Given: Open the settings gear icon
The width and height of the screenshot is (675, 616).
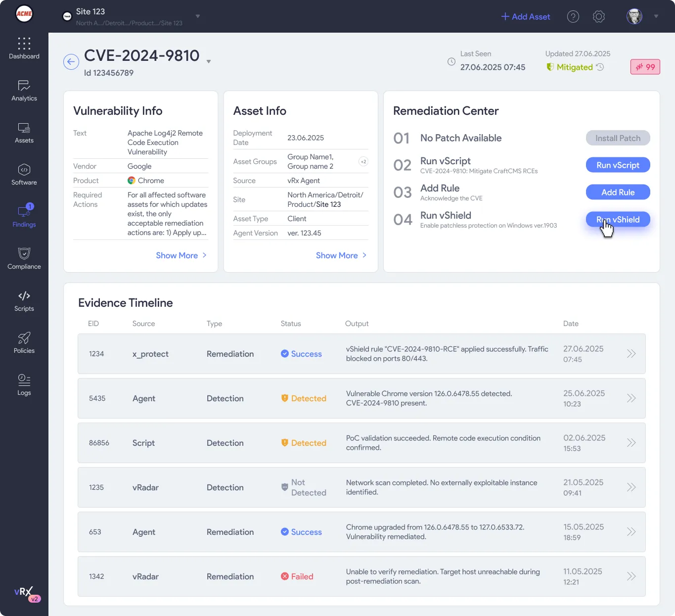Looking at the screenshot, I should [599, 17].
